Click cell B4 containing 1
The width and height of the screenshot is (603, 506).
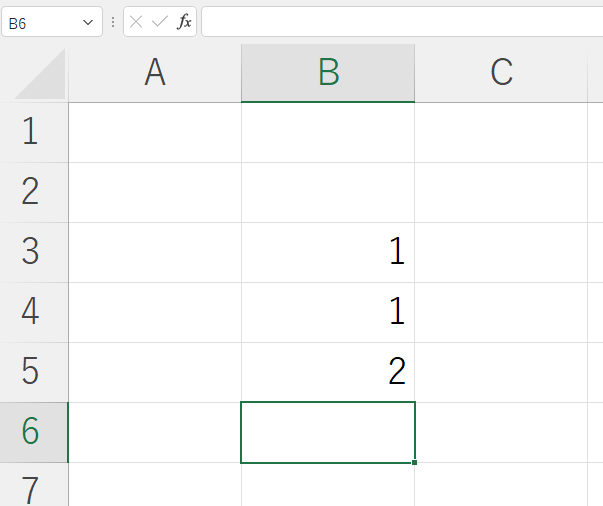pos(328,312)
